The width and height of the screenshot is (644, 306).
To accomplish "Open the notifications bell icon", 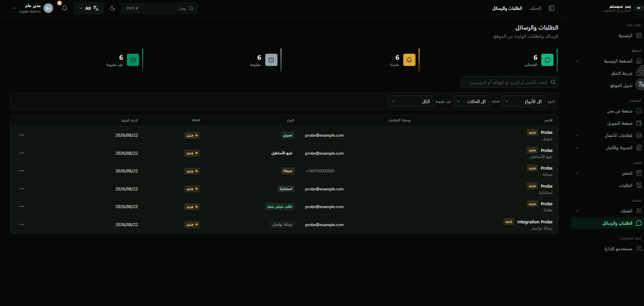I will click(x=65, y=8).
